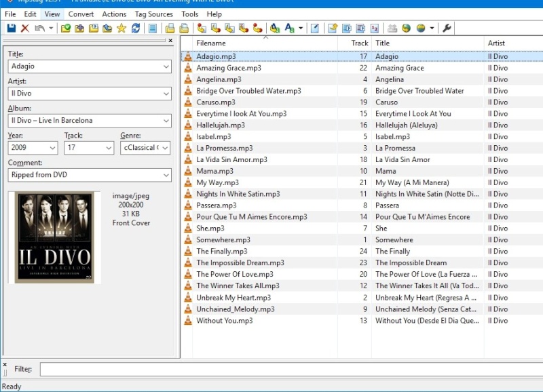Viewport: 543px width, 392px height.
Task: Change directory via green-check folder icon
Action: pos(65,28)
